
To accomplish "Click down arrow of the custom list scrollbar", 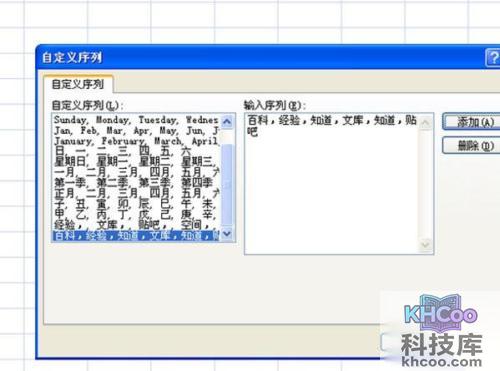I will [x=227, y=233].
